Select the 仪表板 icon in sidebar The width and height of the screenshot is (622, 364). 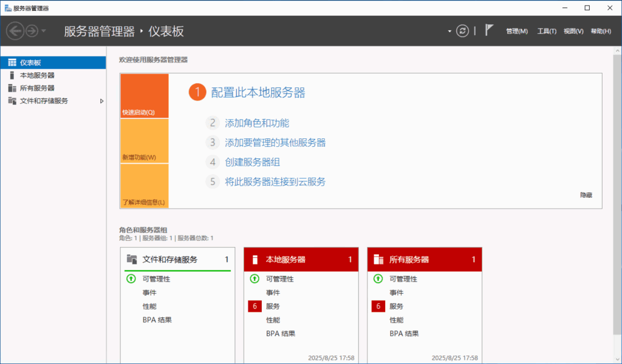[x=12, y=62]
